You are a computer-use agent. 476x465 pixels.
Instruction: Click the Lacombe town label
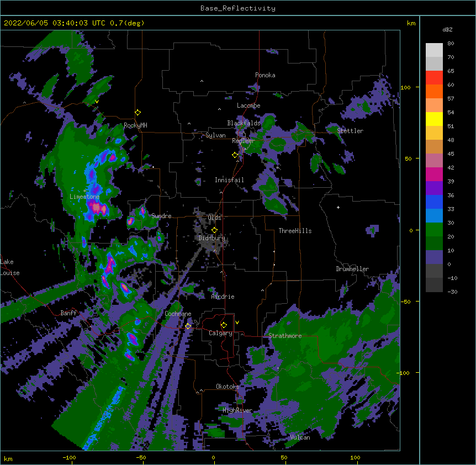(248, 105)
